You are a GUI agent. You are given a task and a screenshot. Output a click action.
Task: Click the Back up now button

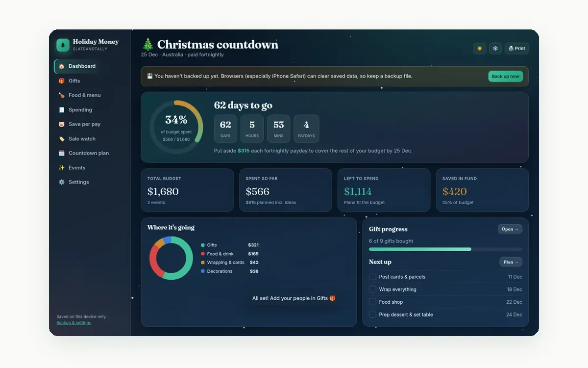pos(505,76)
